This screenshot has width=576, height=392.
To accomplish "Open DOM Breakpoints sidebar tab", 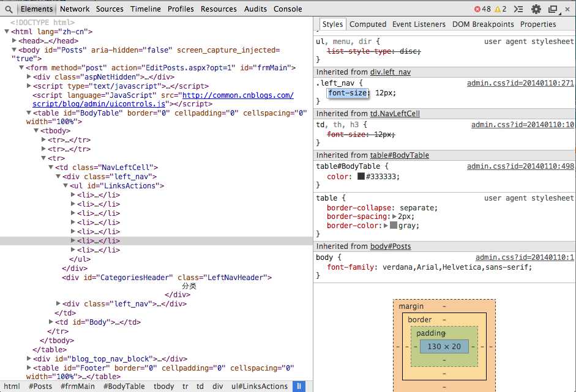I will click(x=483, y=24).
